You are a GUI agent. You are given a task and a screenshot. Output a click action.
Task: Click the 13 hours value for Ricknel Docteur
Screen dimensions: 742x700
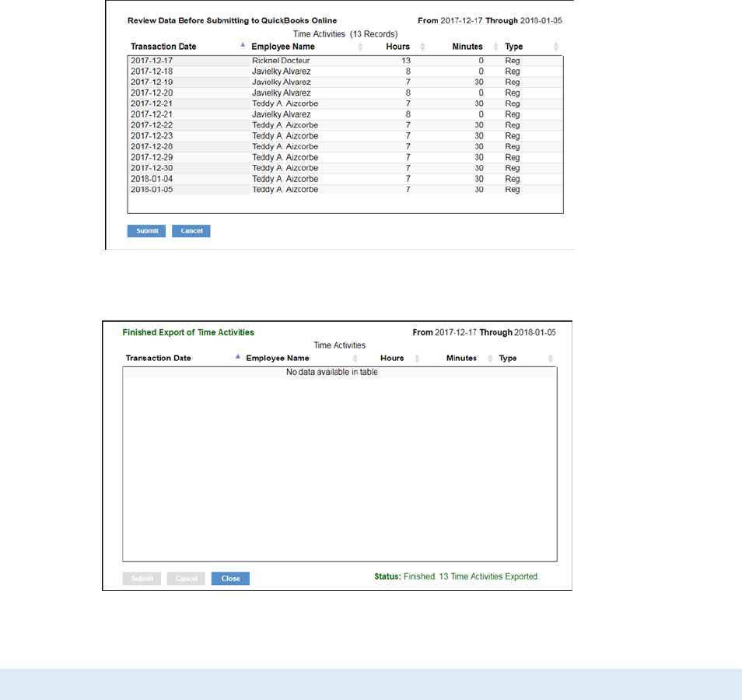coord(406,61)
